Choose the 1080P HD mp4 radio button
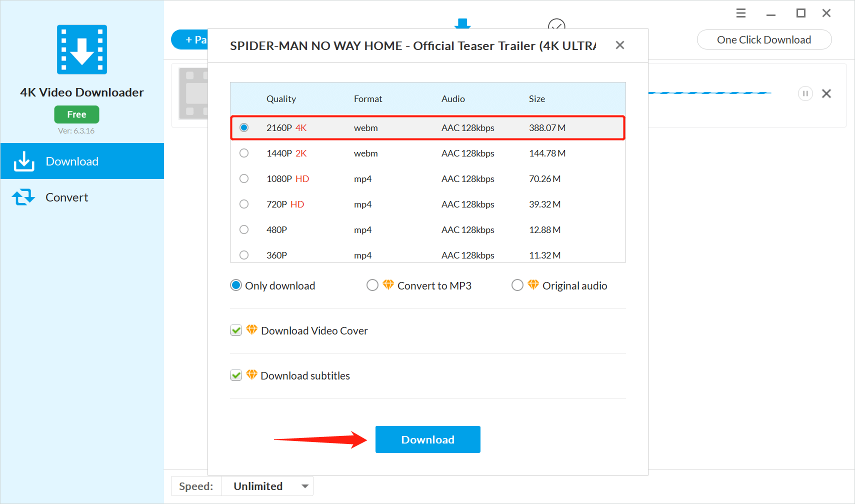The width and height of the screenshot is (855, 504). pyautogui.click(x=244, y=178)
